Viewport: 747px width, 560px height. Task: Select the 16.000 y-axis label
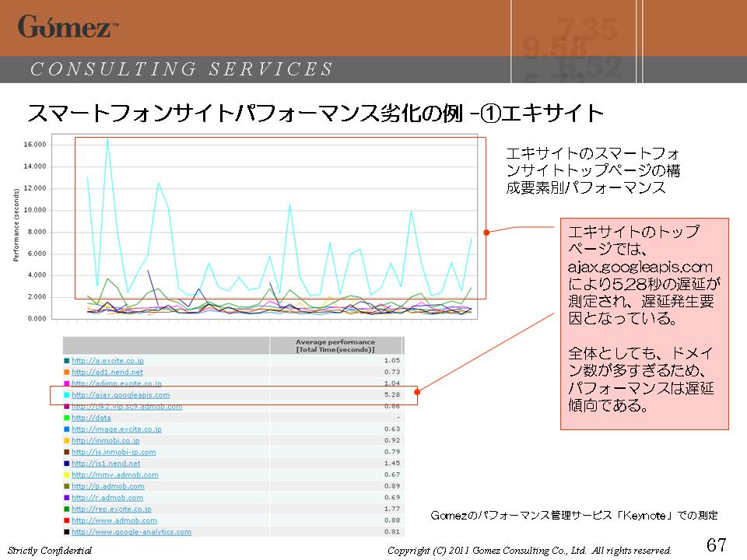click(x=35, y=145)
